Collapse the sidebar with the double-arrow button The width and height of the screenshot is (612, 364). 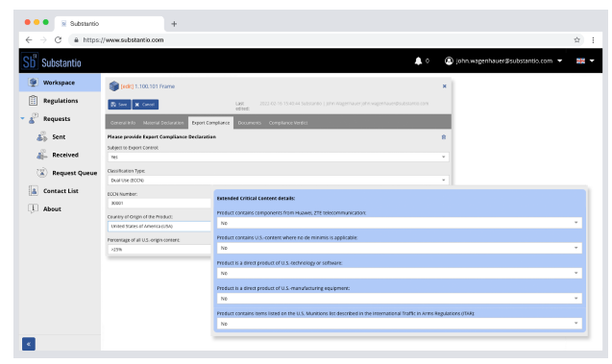tap(29, 344)
